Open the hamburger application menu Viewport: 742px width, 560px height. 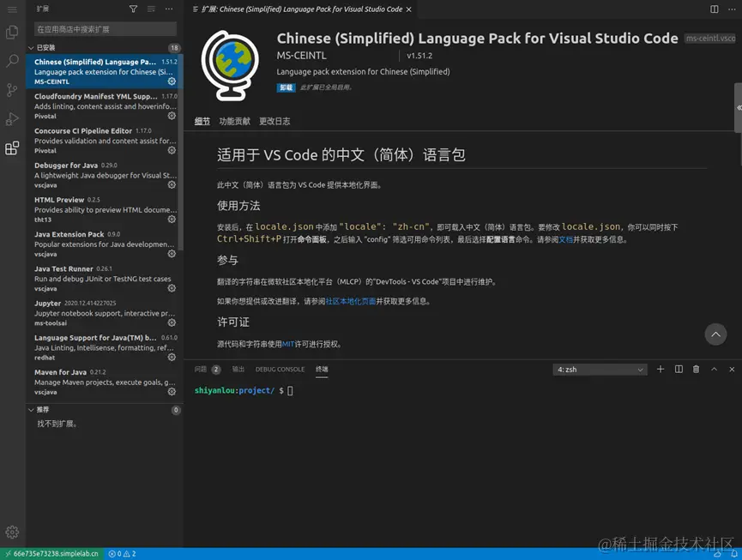(12, 9)
